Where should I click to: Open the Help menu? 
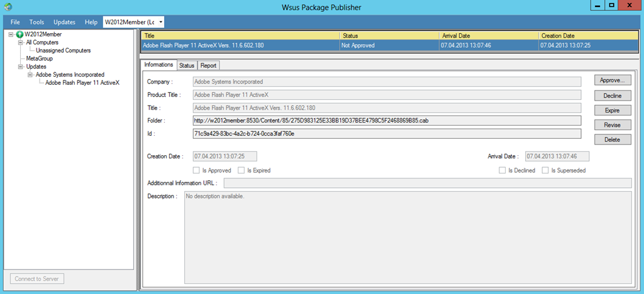coord(91,22)
